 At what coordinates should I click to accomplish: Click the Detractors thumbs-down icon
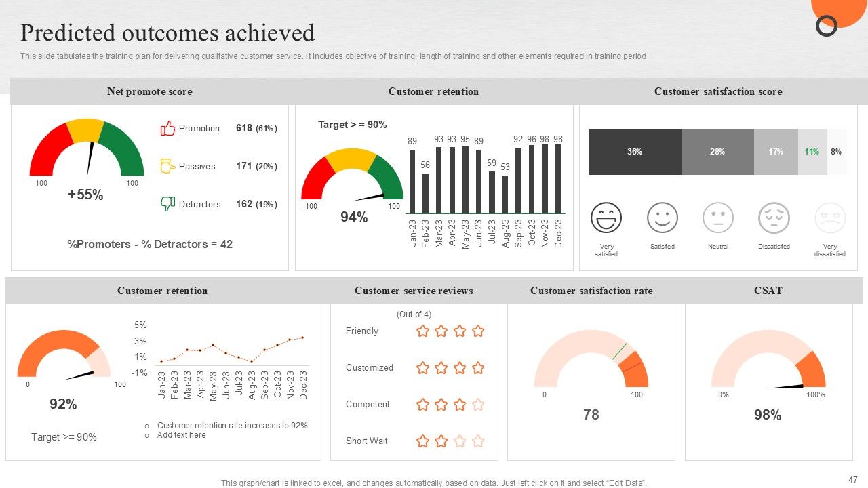point(167,204)
